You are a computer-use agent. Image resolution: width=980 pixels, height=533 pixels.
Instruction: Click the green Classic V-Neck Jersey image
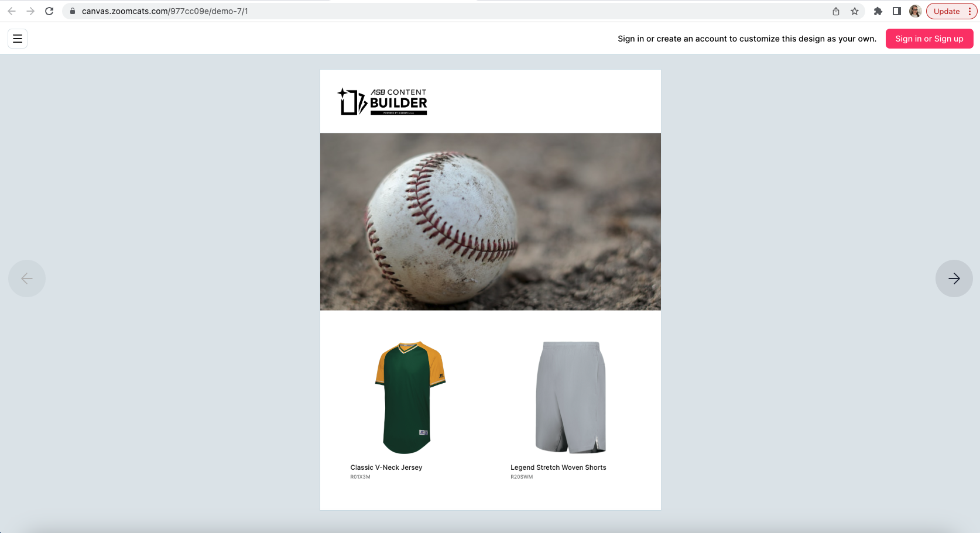[x=410, y=397]
